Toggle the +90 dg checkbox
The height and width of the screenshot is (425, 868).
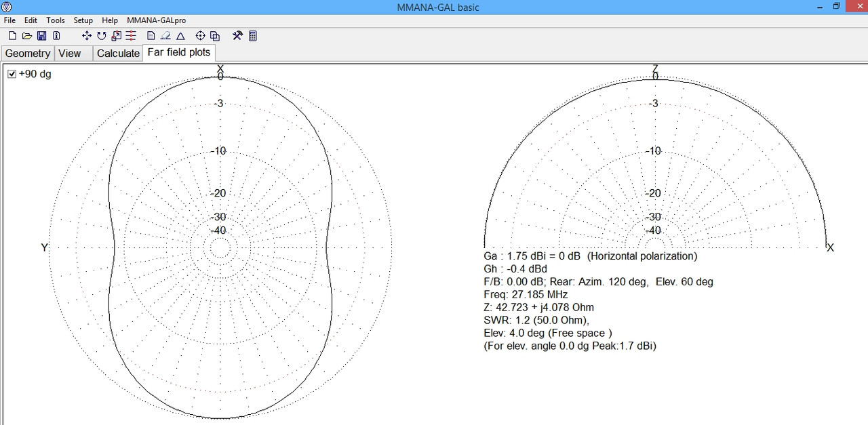(x=12, y=74)
